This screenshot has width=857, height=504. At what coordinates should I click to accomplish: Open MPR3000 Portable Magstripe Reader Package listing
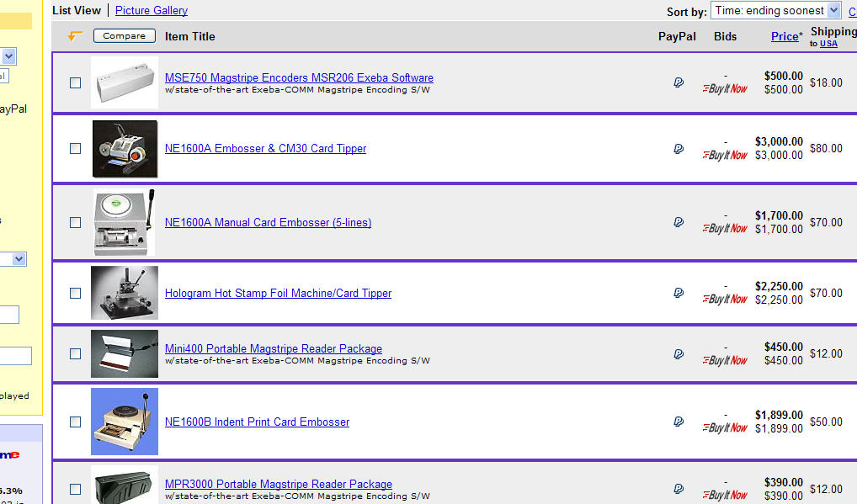coord(278,484)
